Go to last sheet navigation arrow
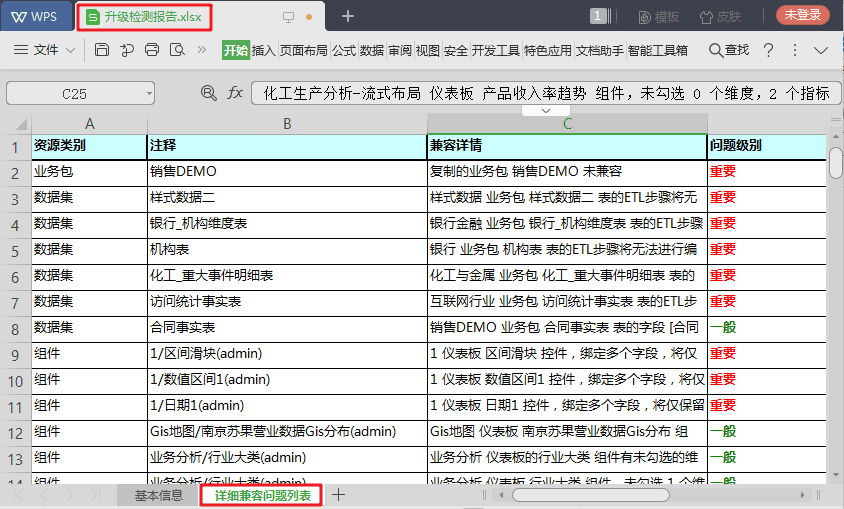 pos(95,495)
